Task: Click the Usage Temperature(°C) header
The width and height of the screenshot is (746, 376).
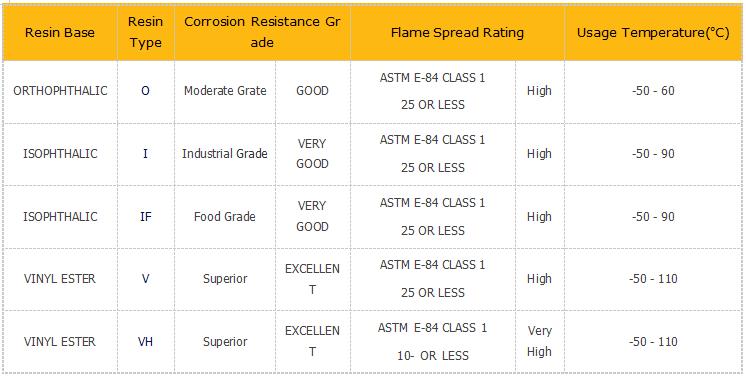Action: click(653, 33)
